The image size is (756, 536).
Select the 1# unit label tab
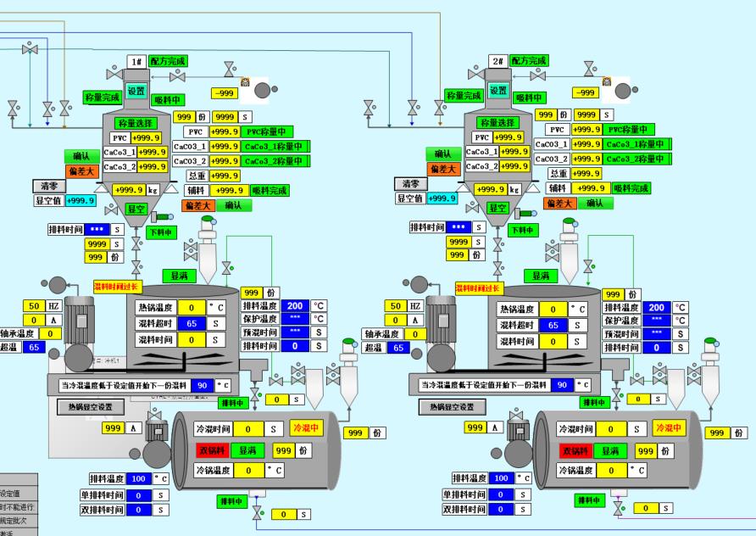click(136, 61)
